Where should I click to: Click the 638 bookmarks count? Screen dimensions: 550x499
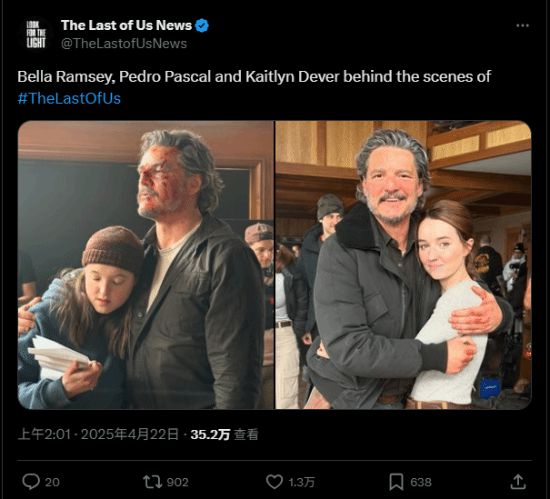click(421, 482)
